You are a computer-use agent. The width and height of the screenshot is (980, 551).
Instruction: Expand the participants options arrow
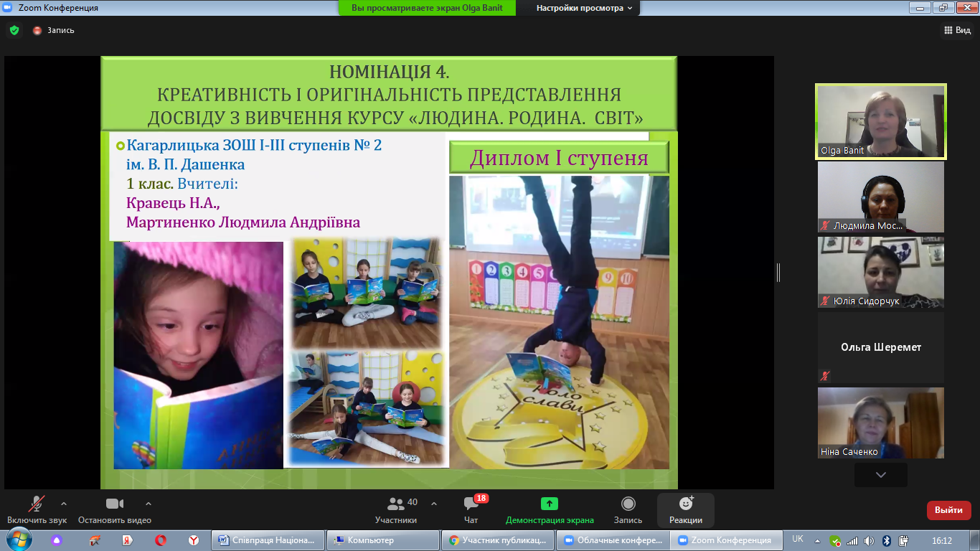(433, 503)
